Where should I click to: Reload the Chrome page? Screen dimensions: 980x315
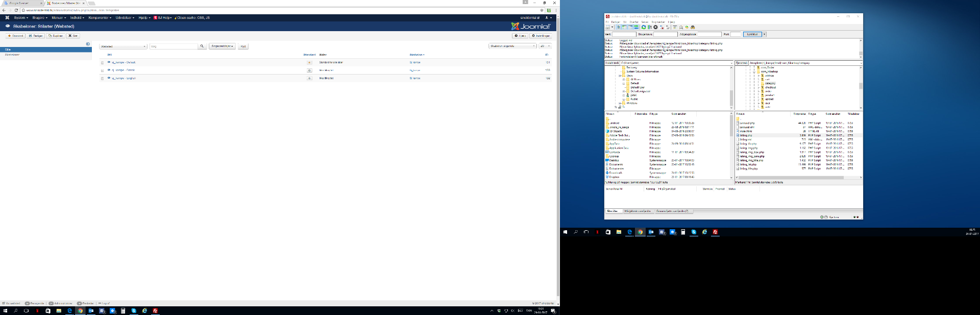coord(16,10)
